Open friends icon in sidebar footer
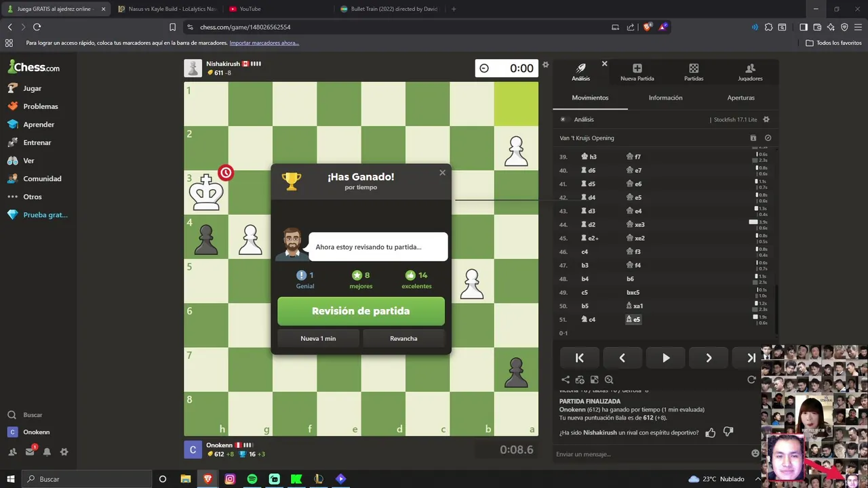This screenshot has height=488, width=868. 12,451
